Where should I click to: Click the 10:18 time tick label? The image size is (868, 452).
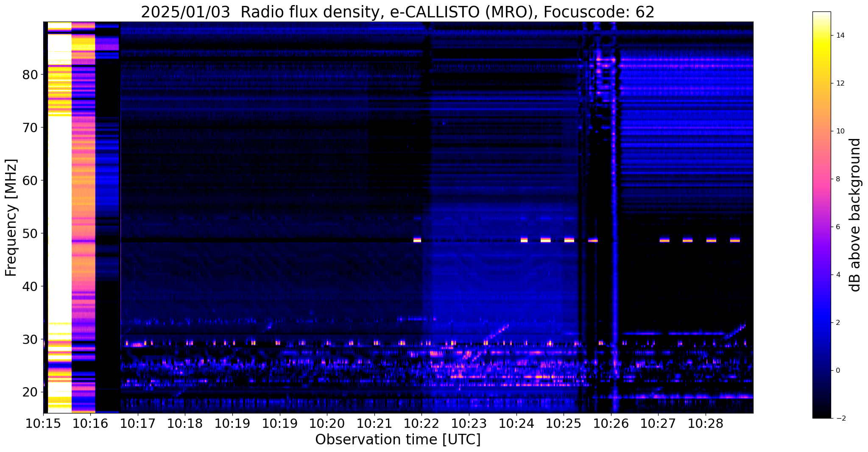pyautogui.click(x=185, y=424)
